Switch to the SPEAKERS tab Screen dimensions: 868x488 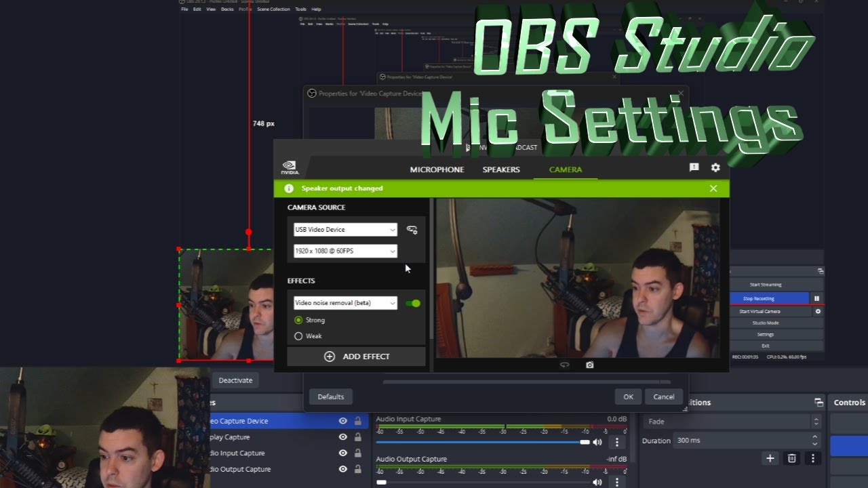click(501, 169)
